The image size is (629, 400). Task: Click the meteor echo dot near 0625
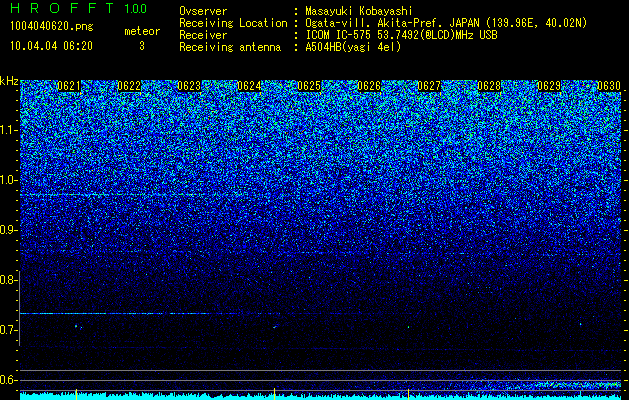tap(275, 327)
